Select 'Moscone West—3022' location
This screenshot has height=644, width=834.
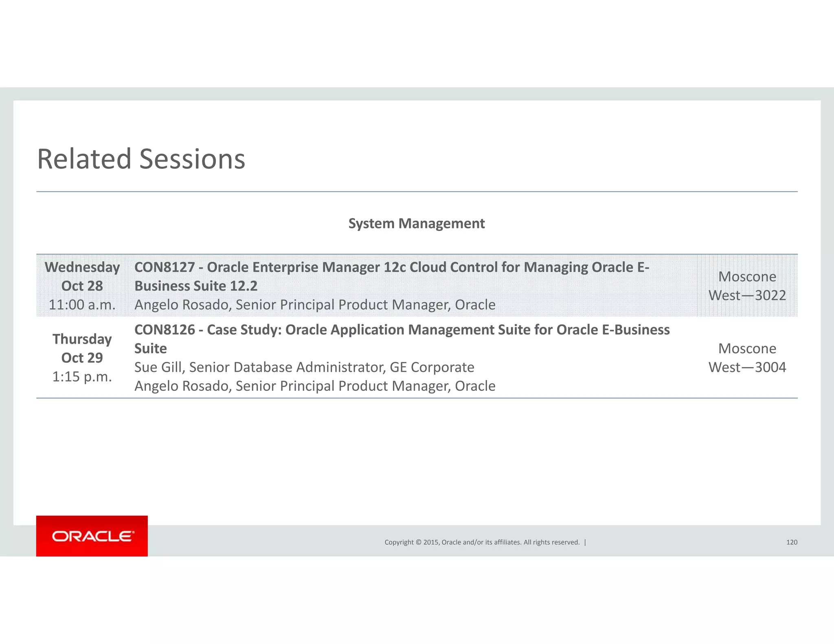pyautogui.click(x=747, y=286)
